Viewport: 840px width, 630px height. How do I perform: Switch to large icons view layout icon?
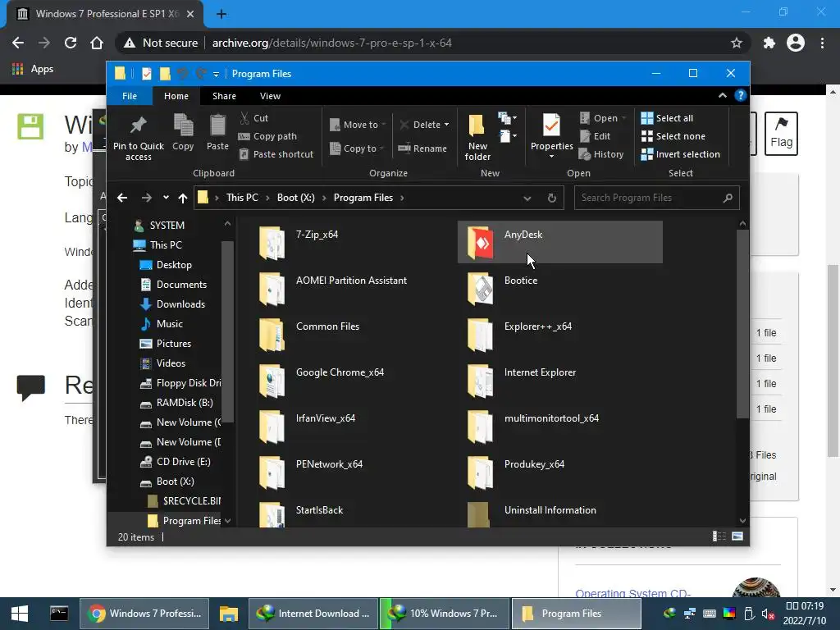click(x=737, y=536)
